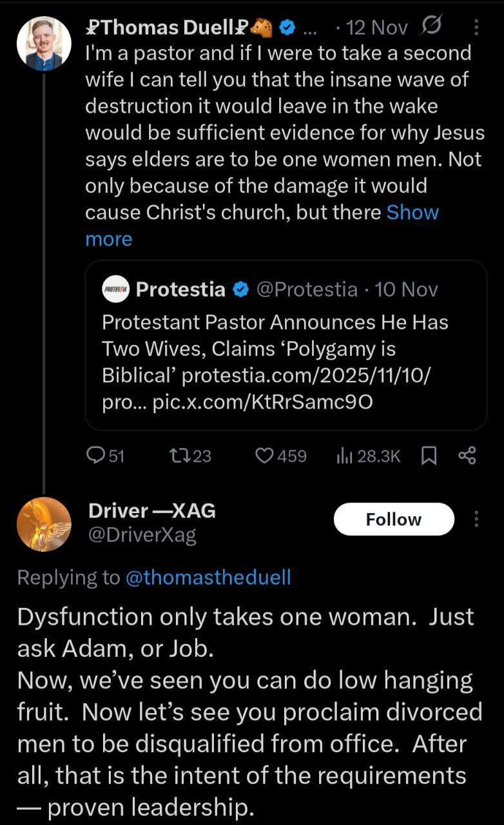
Task: Click the Protestia verified badge
Action: [x=240, y=290]
